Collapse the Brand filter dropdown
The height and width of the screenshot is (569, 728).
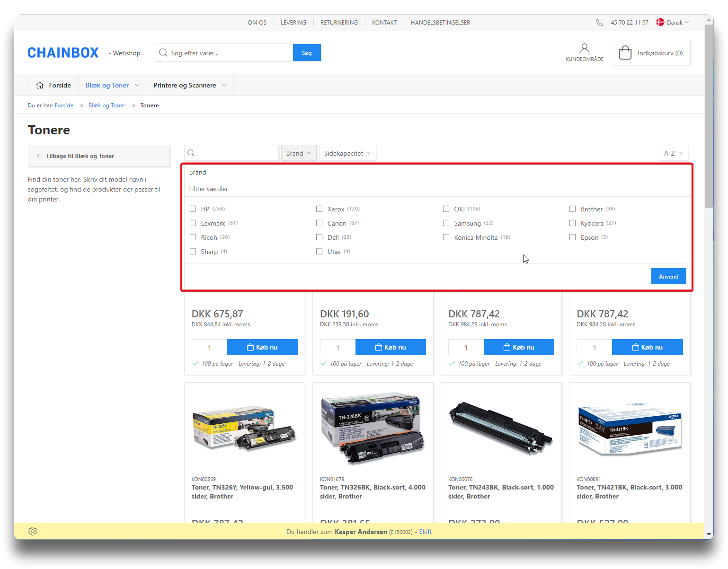click(298, 153)
